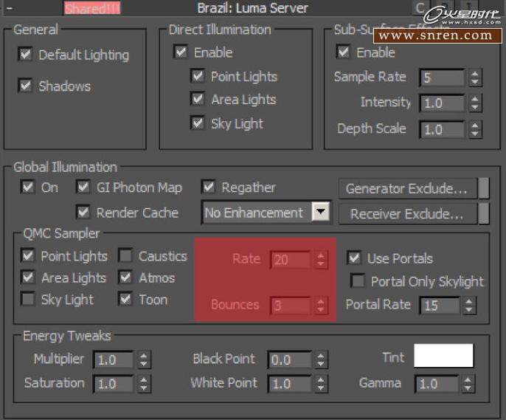Click the Saturation value field
Image resolution: width=506 pixels, height=420 pixels.
tap(114, 384)
